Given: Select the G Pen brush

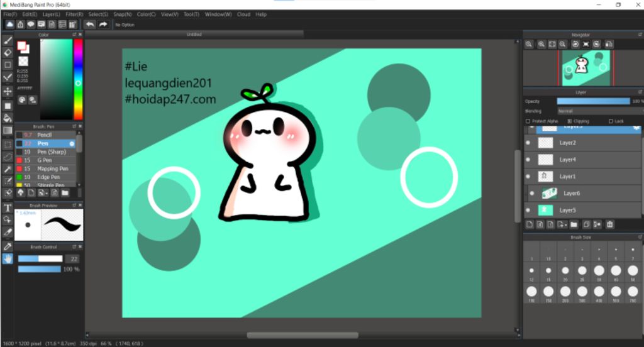Looking at the screenshot, I should [x=45, y=160].
